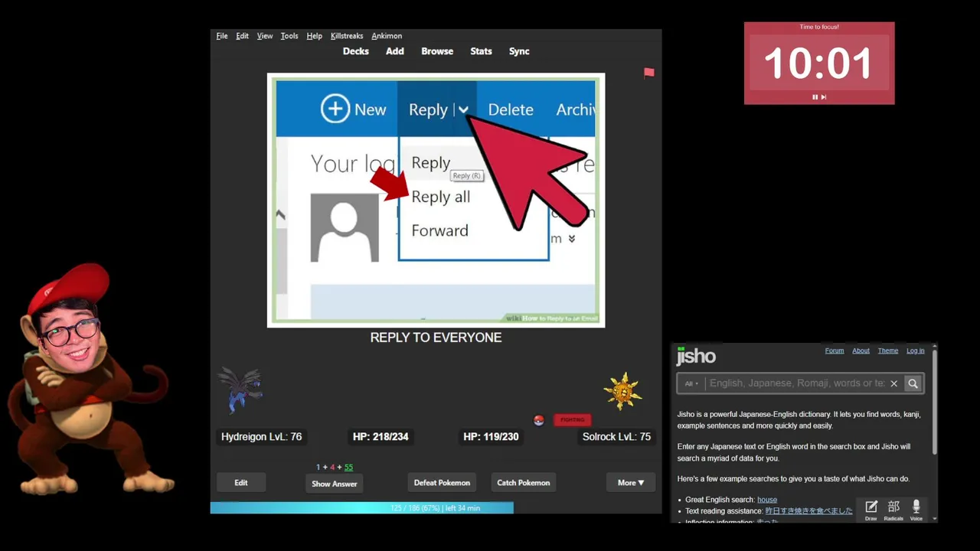Screen dimensions: 980x551
Task: Open Jisho Voice input tool
Action: click(916, 510)
